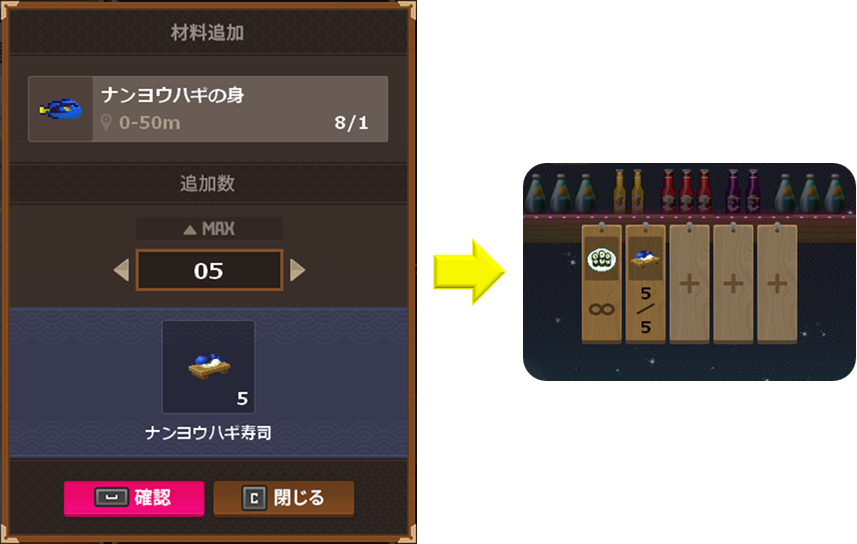Close the dialog with 閉じる button

click(x=284, y=498)
